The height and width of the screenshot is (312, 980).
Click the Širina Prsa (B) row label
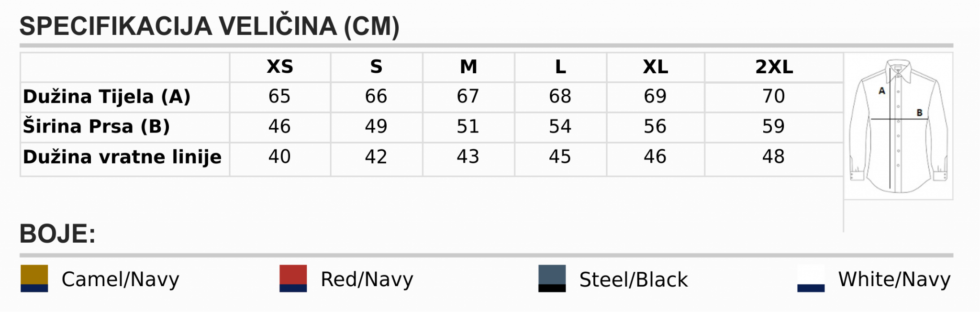pyautogui.click(x=96, y=126)
